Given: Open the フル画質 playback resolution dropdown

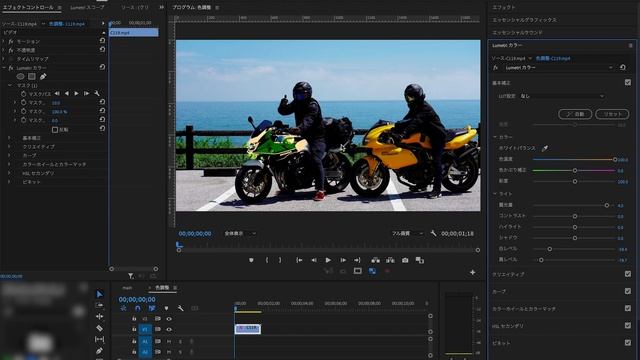Looking at the screenshot, I should click(x=407, y=233).
